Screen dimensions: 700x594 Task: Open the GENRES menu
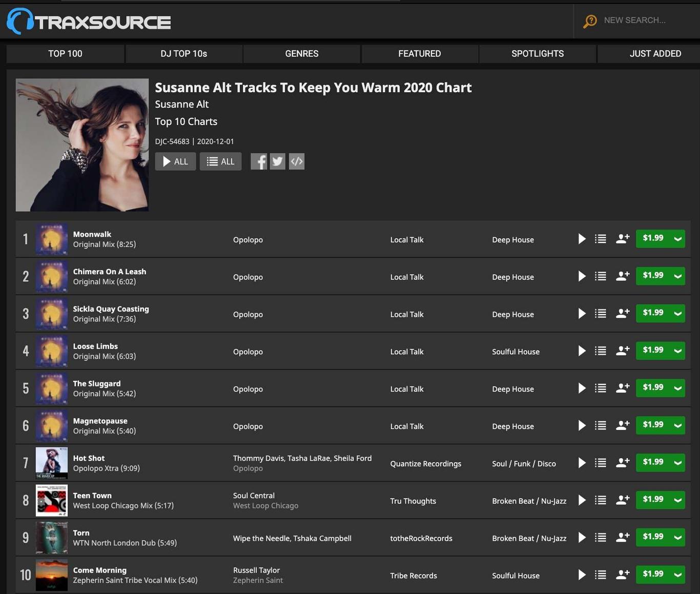tap(302, 54)
